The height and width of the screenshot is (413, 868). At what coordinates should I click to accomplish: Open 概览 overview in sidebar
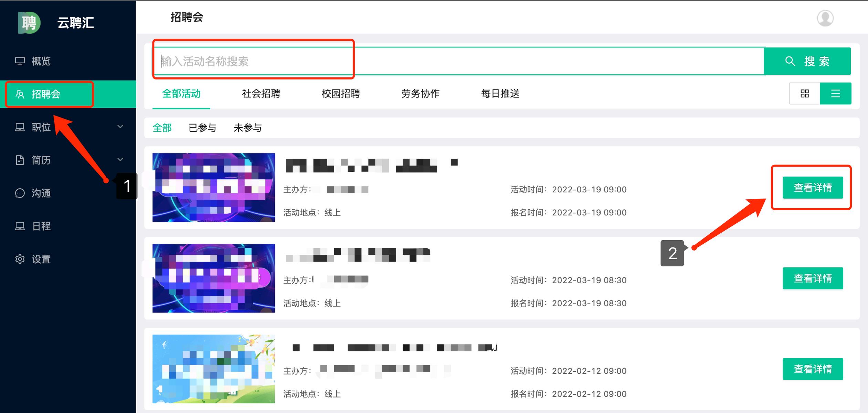tap(41, 61)
